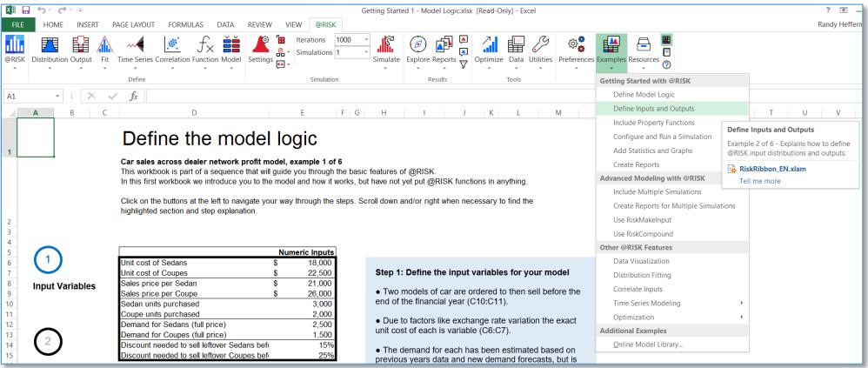
Task: Collapse the Examples dropdown menu
Action: pos(611,52)
